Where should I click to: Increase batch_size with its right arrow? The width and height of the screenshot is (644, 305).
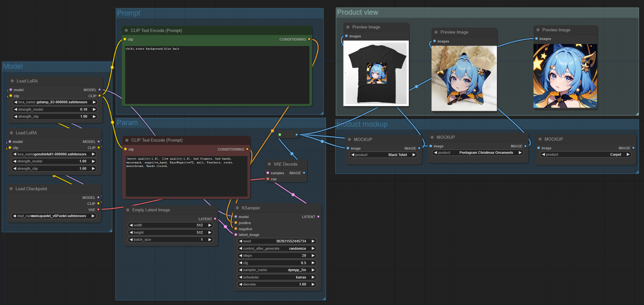pos(210,240)
